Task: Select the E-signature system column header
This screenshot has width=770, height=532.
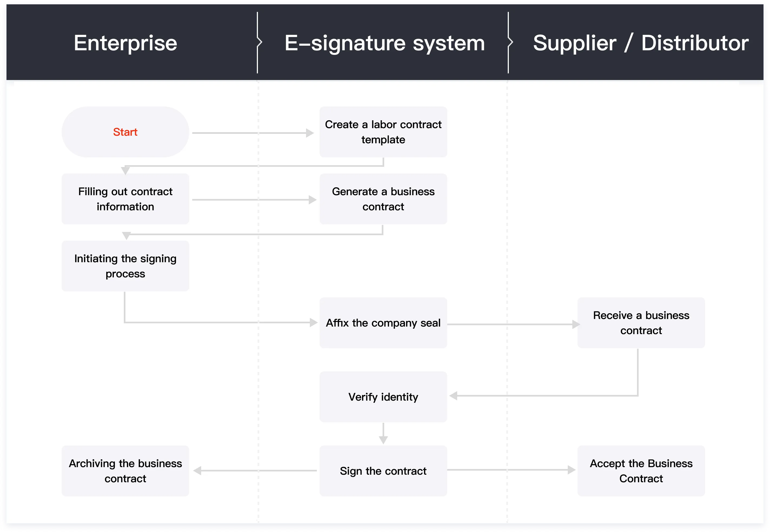Action: coord(384,43)
